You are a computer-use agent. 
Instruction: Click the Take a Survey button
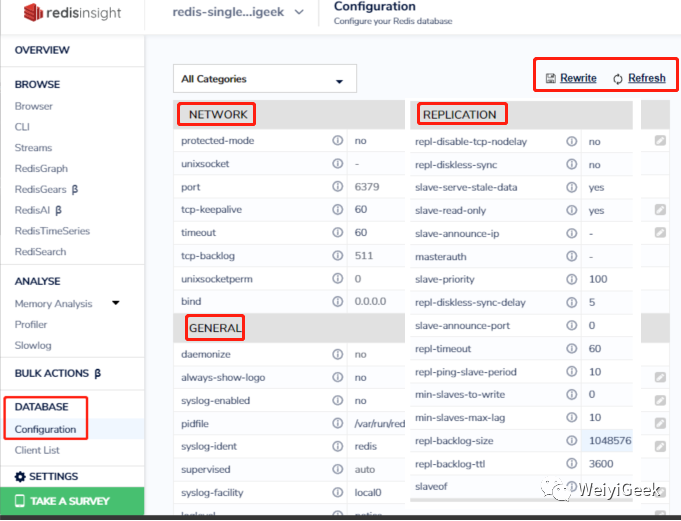(x=72, y=501)
